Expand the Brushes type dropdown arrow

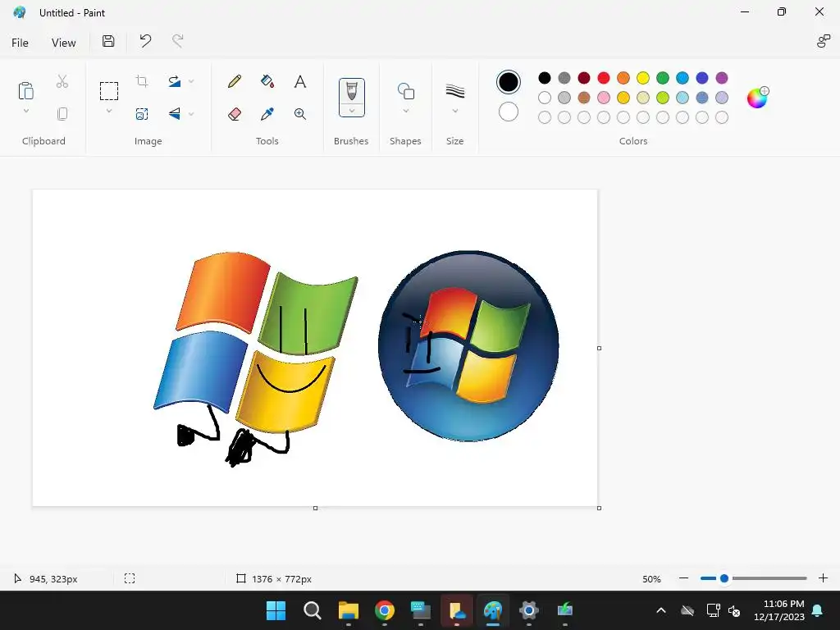tap(351, 111)
